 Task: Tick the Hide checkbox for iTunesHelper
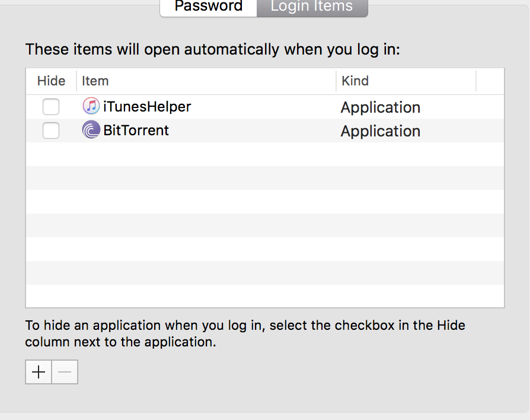(x=51, y=107)
